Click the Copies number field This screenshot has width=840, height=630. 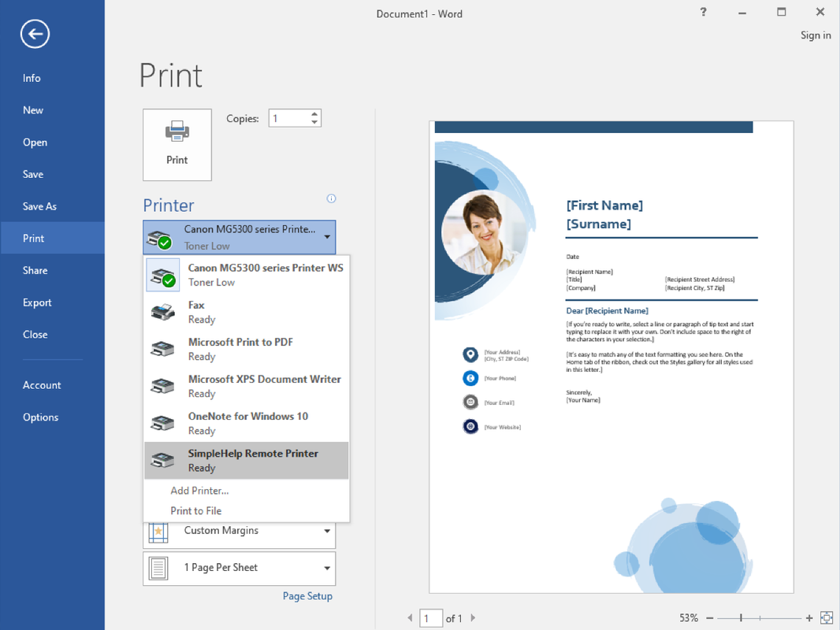point(289,118)
